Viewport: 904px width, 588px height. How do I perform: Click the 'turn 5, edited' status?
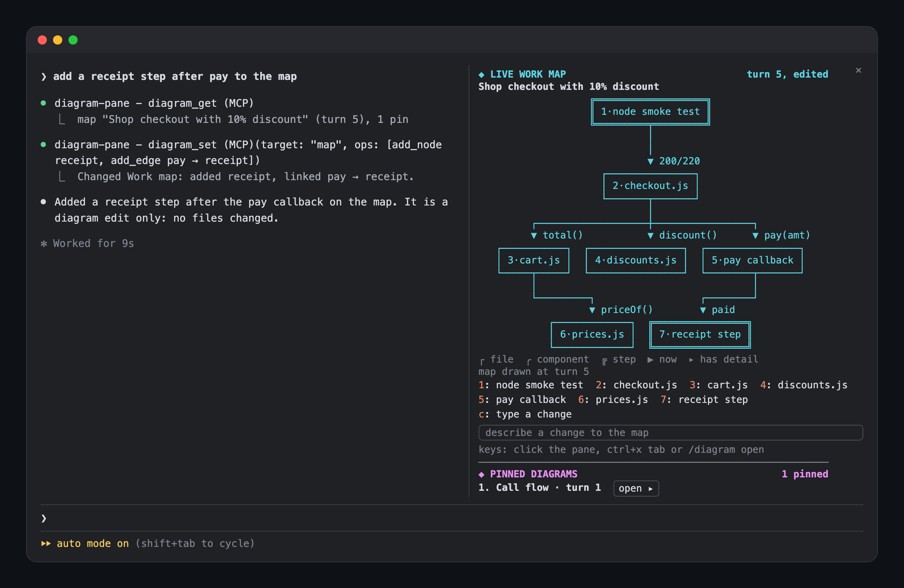pos(787,75)
